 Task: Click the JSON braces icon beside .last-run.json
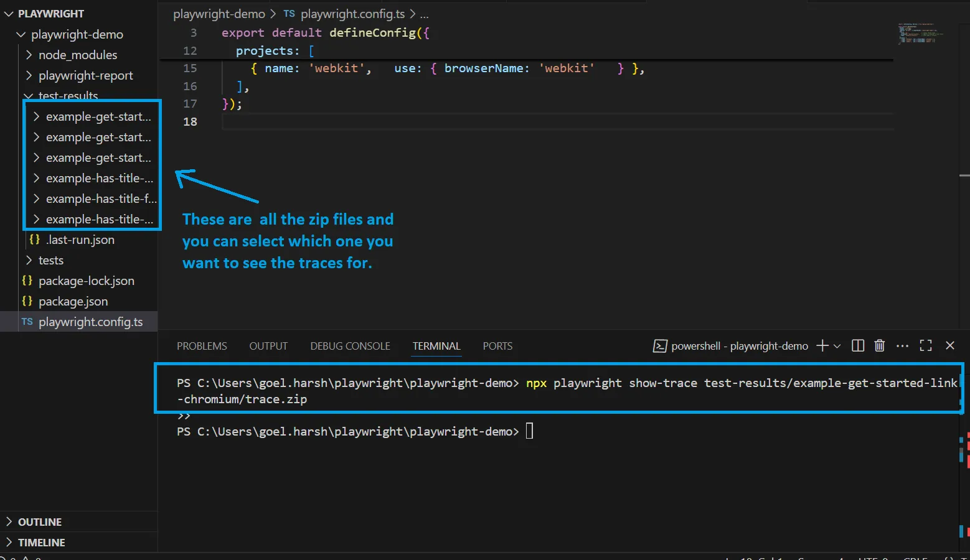click(x=35, y=239)
